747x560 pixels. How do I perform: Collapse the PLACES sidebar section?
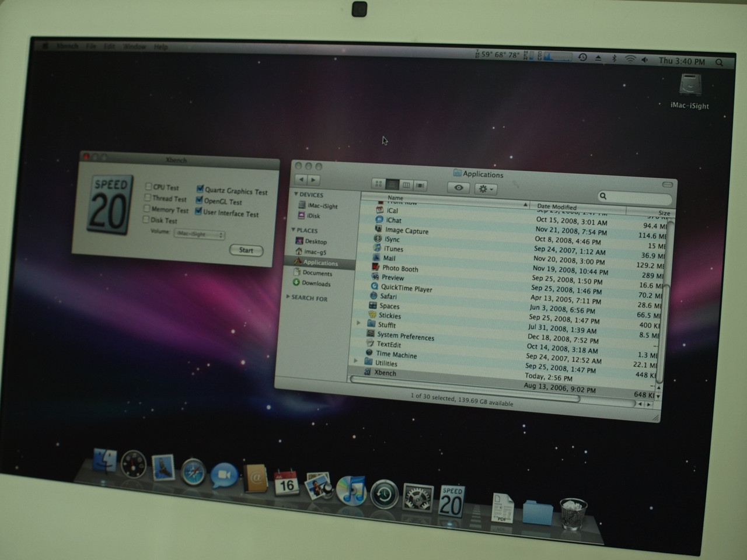[x=293, y=230]
